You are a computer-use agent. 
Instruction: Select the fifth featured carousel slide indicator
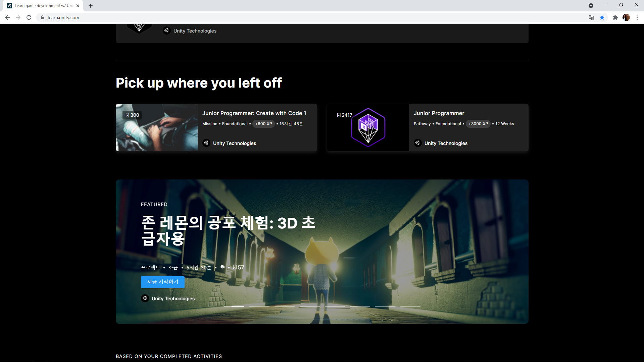point(335,307)
